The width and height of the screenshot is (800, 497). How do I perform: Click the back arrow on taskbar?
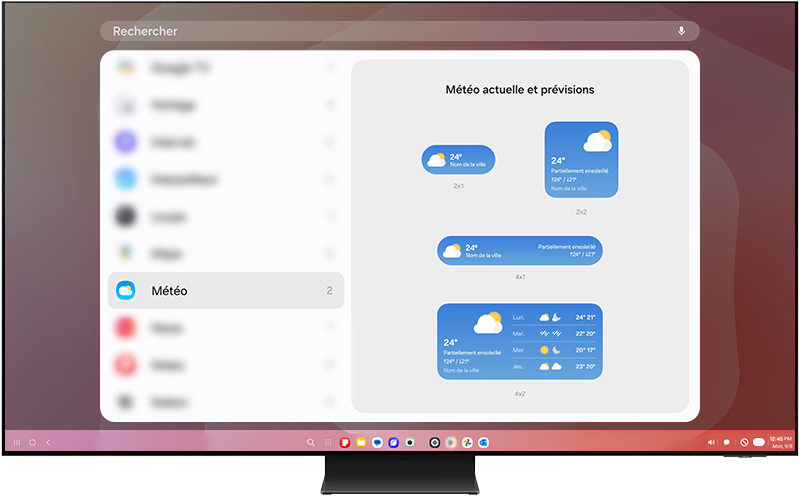(x=48, y=442)
